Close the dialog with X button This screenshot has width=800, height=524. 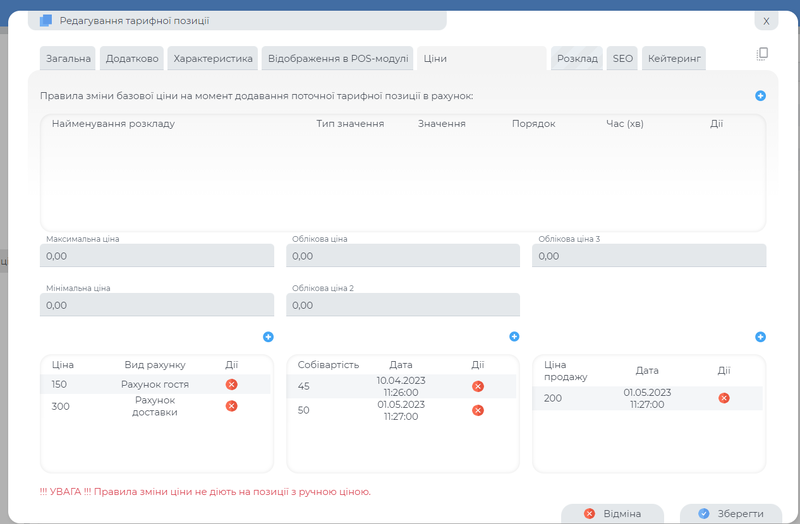(766, 20)
